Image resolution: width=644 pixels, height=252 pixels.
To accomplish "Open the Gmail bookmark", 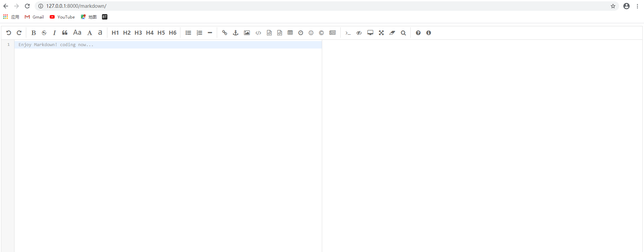I will point(34,17).
